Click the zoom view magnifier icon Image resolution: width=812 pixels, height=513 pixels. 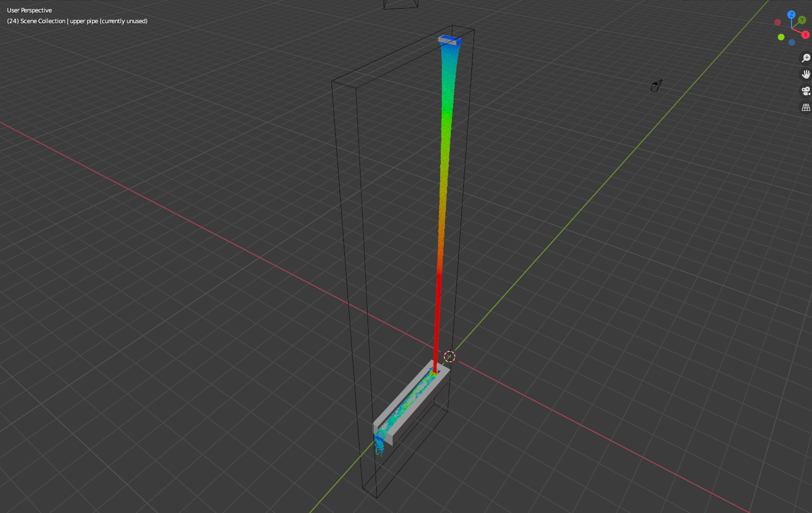(806, 58)
